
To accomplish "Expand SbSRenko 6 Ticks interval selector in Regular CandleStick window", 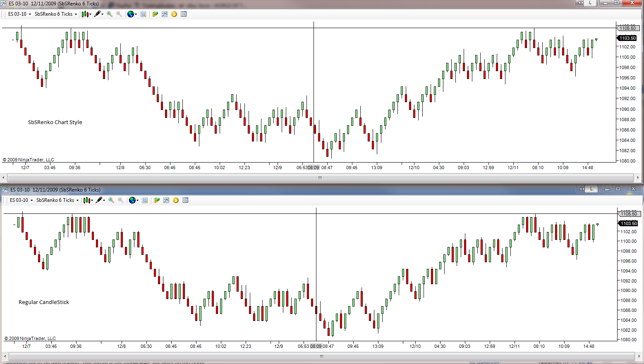I will 58,200.
